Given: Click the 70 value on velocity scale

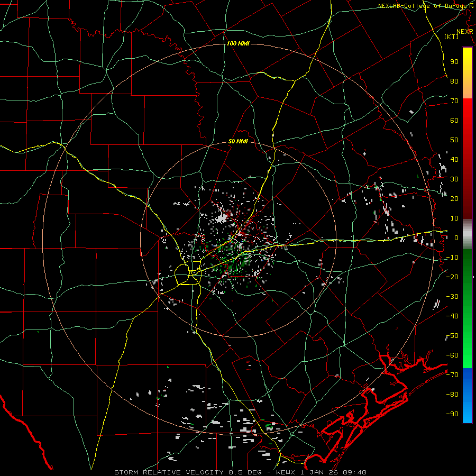Looking at the screenshot, I should pyautogui.click(x=454, y=101).
